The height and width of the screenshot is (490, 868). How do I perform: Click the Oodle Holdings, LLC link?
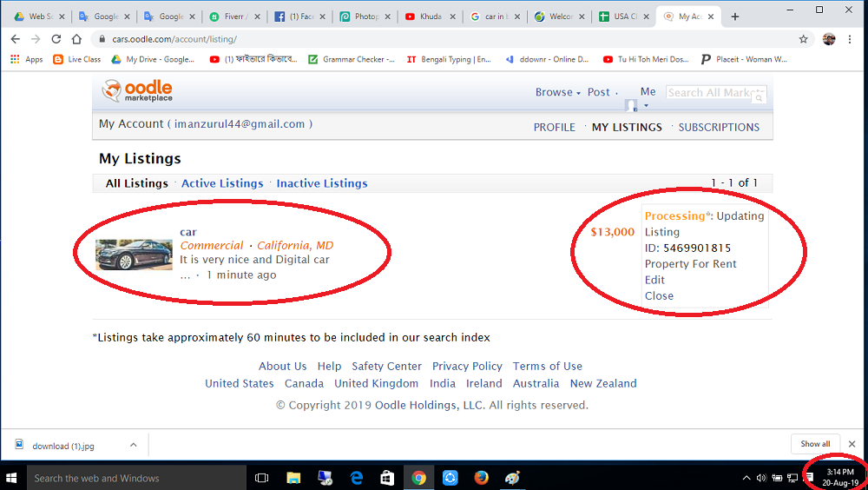pos(430,405)
